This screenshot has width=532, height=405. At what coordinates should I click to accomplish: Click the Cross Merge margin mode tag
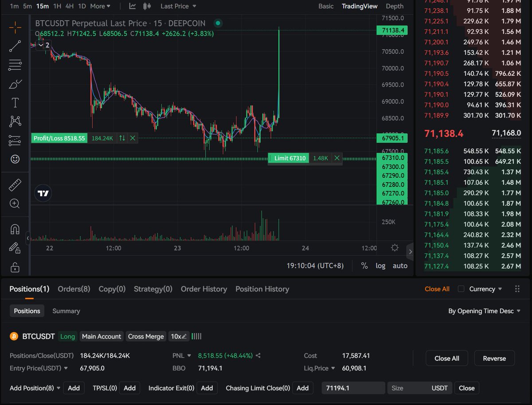tap(146, 336)
